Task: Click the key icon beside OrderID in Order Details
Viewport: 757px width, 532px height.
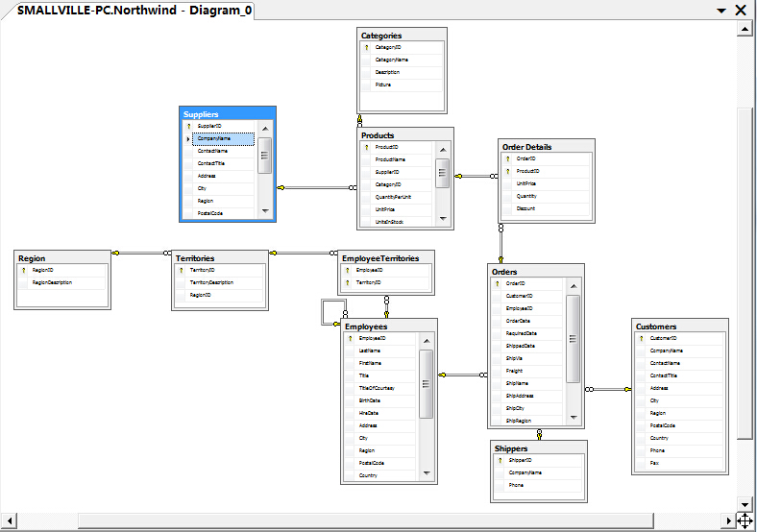Action: click(507, 158)
